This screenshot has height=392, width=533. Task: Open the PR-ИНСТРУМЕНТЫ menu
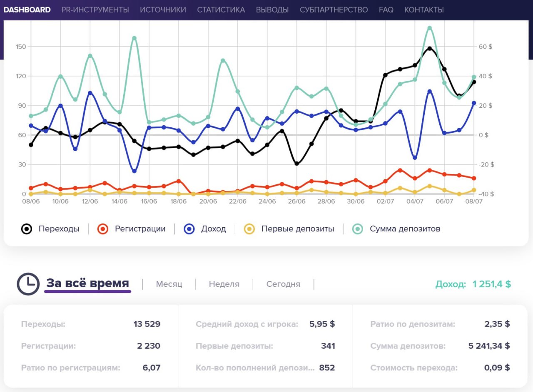[x=95, y=10]
